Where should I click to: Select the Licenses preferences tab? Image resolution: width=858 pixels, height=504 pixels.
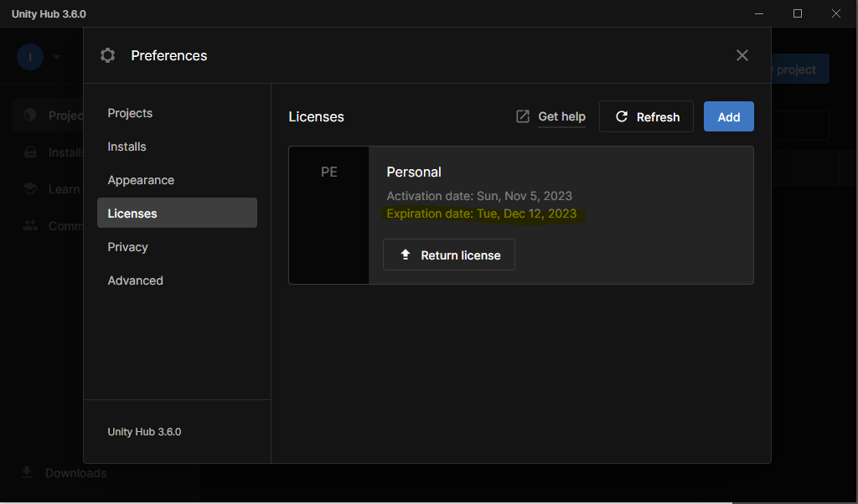coord(177,213)
